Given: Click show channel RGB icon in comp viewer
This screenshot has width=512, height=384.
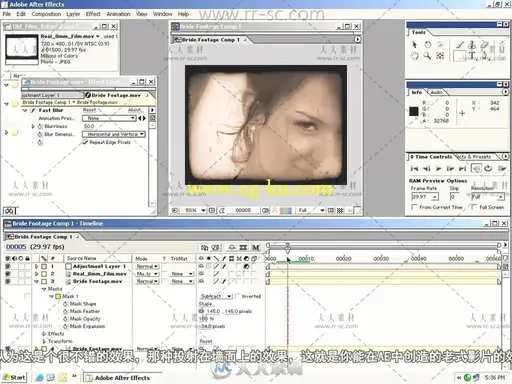Looking at the screenshot, I should coord(286,210).
